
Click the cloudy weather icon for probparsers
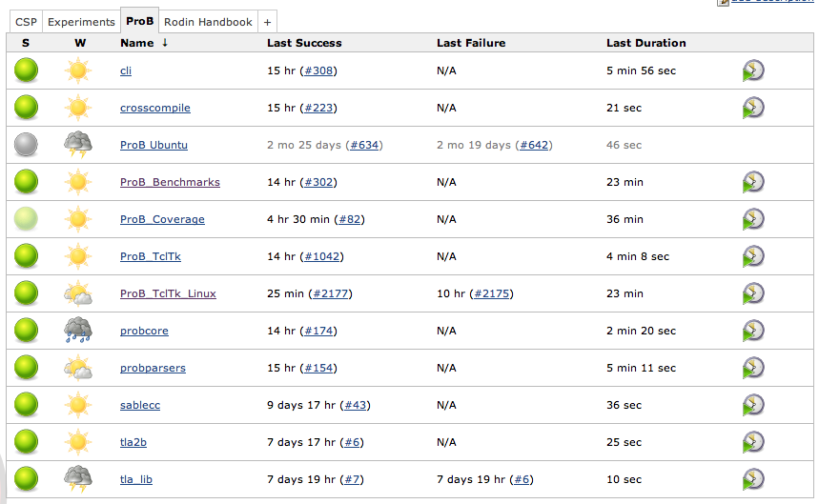[78, 368]
